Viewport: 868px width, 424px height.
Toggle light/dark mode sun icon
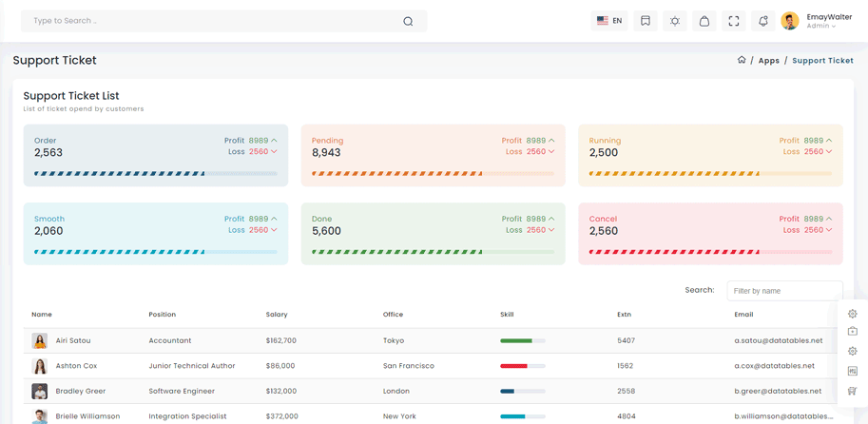[x=675, y=21]
